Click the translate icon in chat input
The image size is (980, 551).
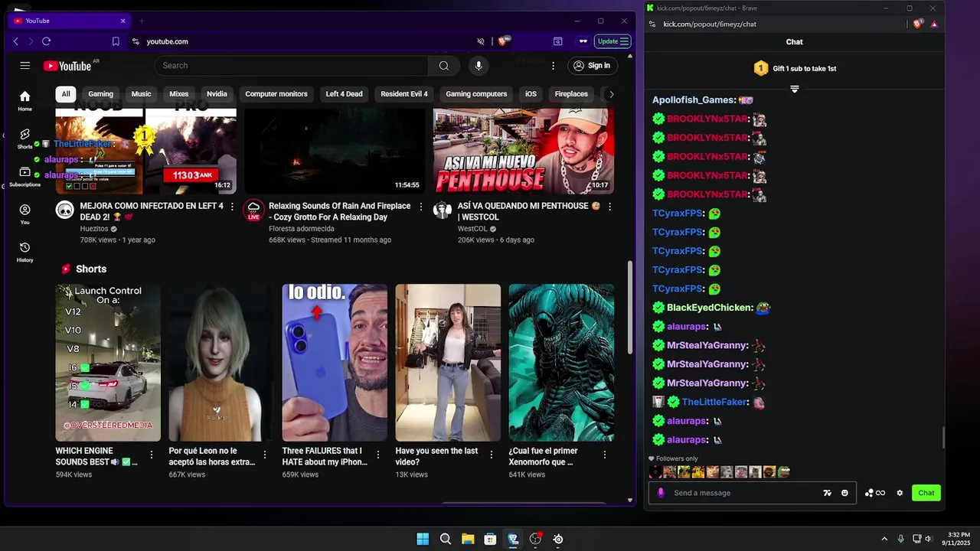[827, 493]
